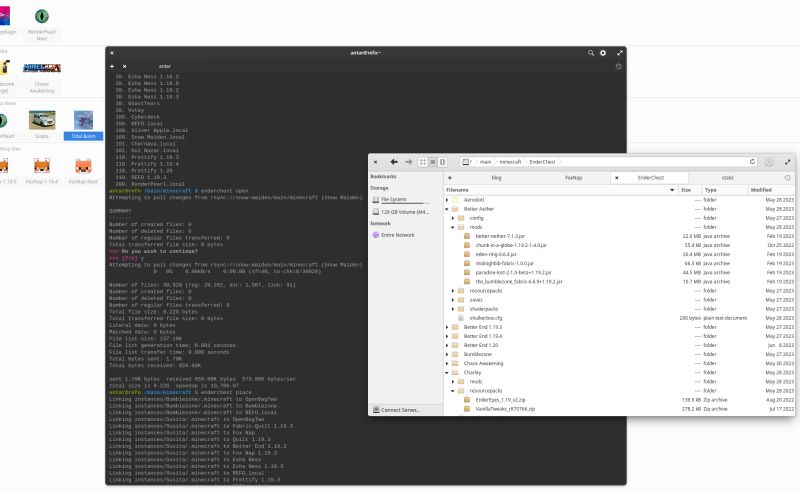Sort files by Modified column

click(770, 190)
